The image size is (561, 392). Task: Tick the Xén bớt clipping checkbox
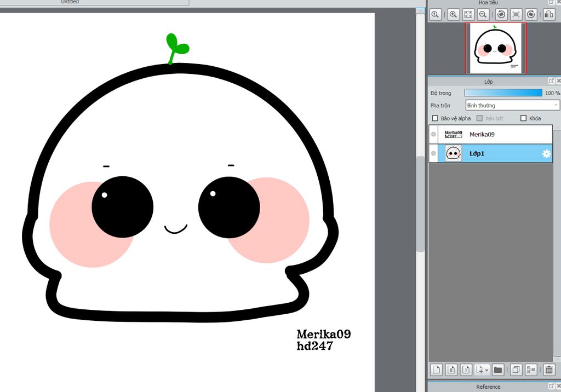(x=479, y=118)
